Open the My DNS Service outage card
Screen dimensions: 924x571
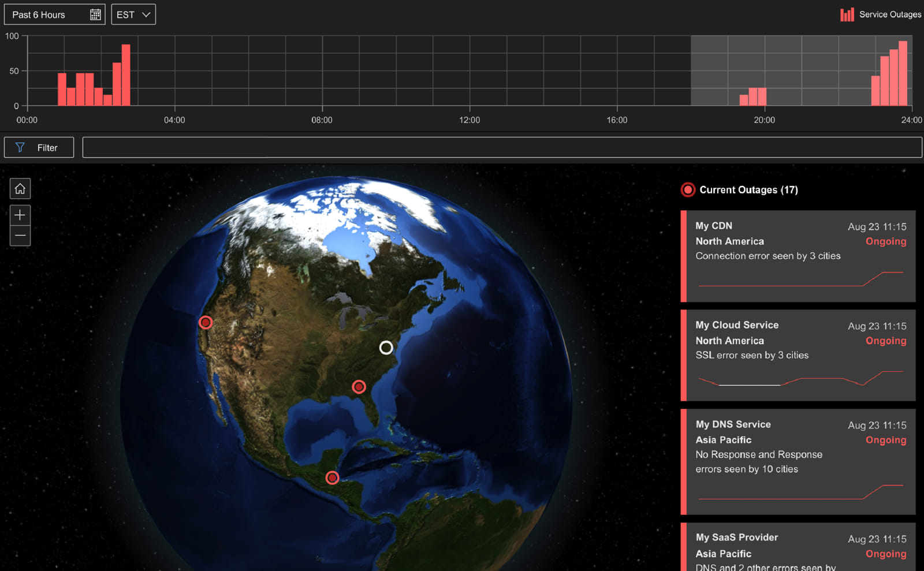coord(798,462)
